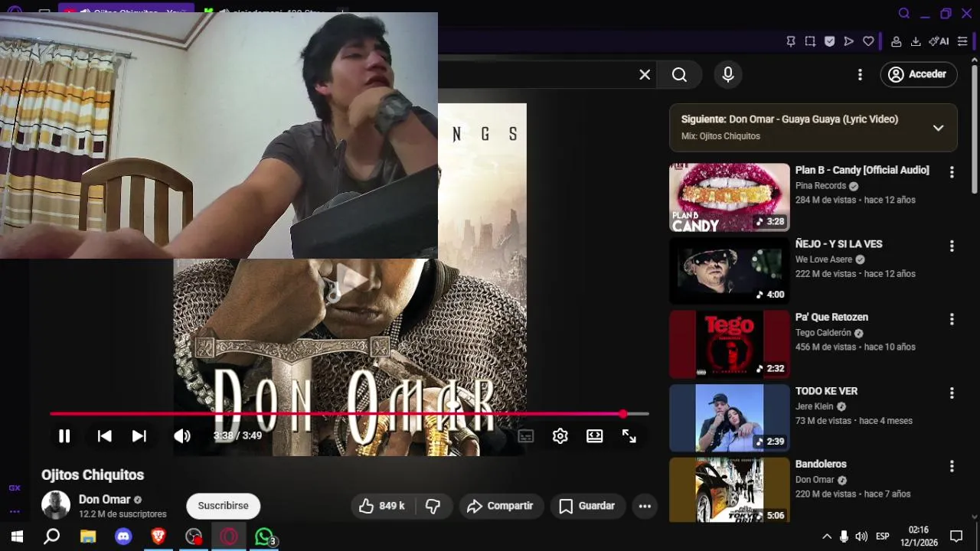The width and height of the screenshot is (980, 551).
Task: Click the progress bar scrubber handle
Action: [x=623, y=414]
